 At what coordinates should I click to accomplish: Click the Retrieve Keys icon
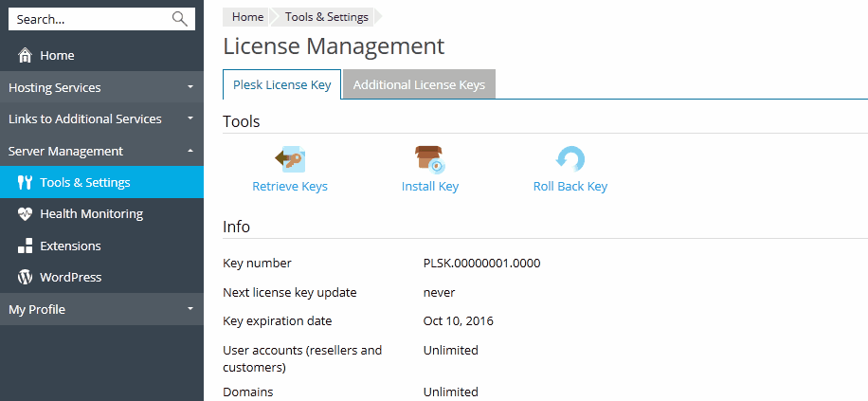(x=289, y=158)
